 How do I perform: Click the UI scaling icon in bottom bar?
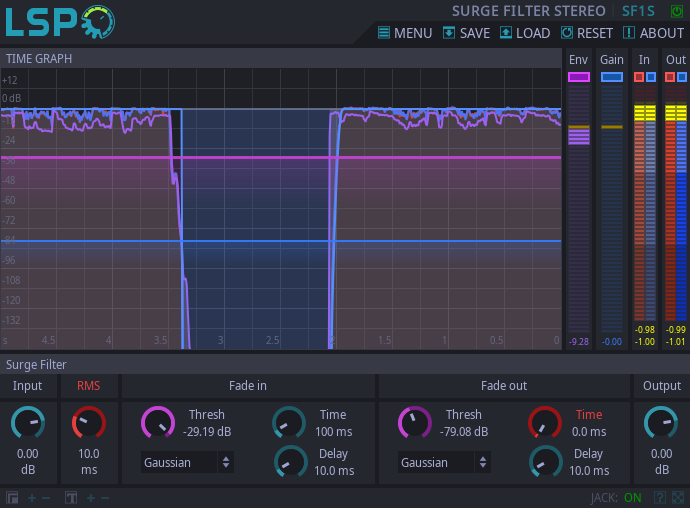(x=12, y=498)
